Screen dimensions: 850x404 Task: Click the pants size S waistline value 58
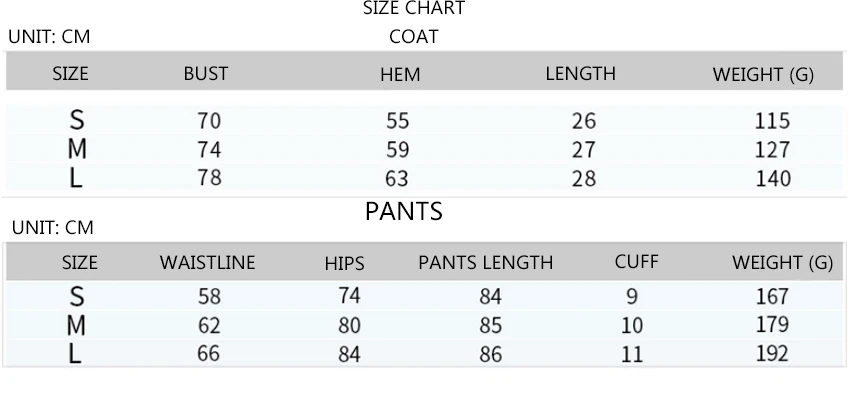click(x=208, y=296)
